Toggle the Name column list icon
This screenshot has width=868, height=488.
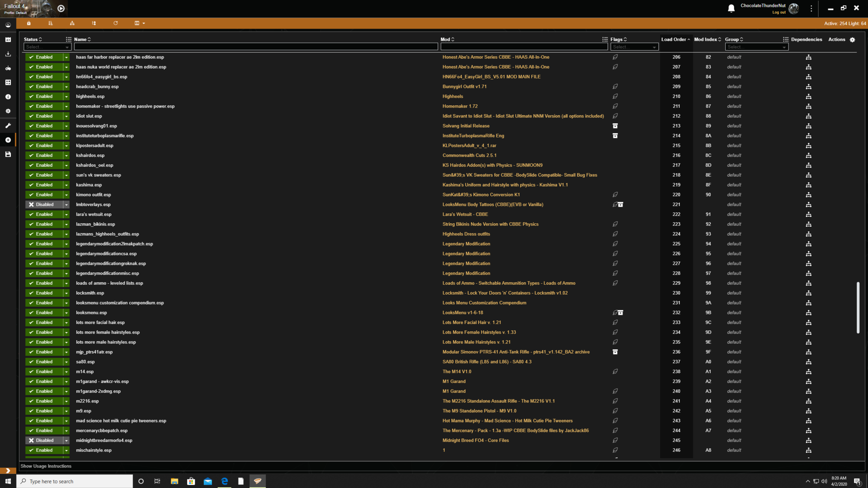click(69, 39)
